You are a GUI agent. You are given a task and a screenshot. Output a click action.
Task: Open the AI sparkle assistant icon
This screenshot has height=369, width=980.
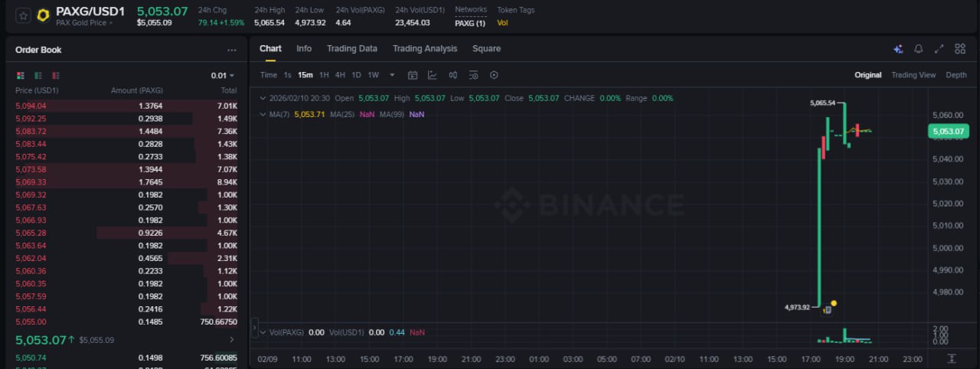(898, 49)
